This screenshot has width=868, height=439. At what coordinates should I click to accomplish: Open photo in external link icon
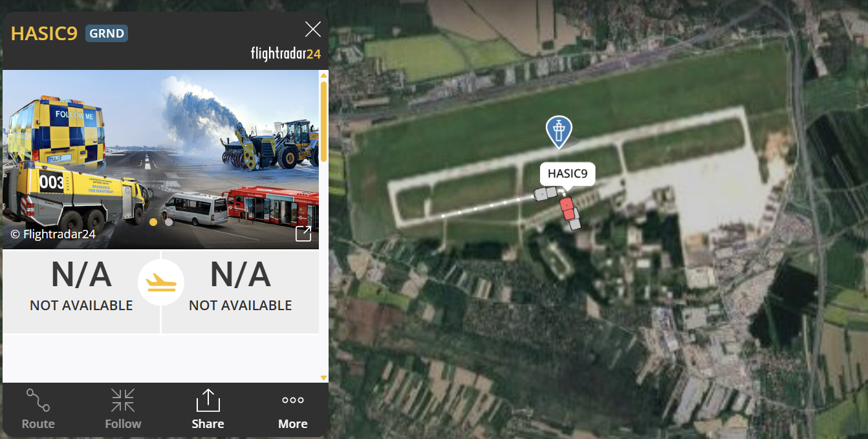[303, 234]
